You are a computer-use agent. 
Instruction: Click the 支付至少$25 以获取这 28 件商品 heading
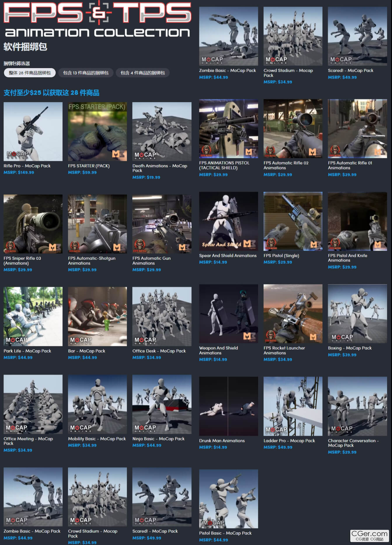coord(51,93)
